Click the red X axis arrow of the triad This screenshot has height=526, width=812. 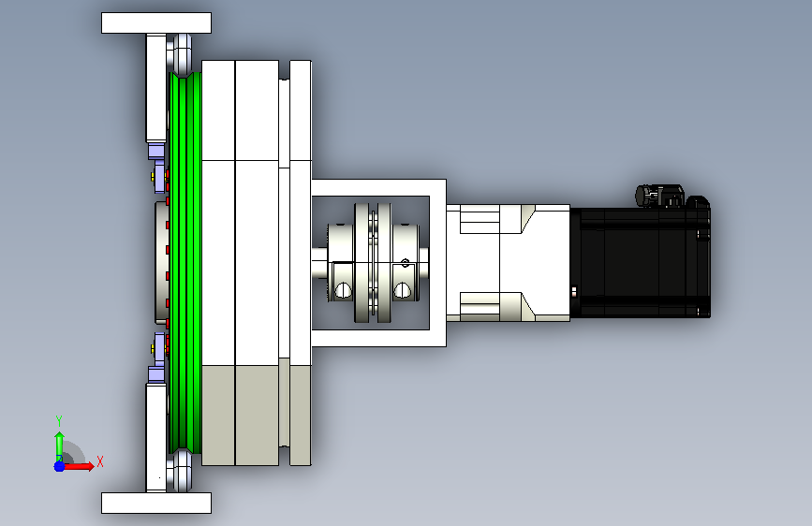pyautogui.click(x=80, y=466)
